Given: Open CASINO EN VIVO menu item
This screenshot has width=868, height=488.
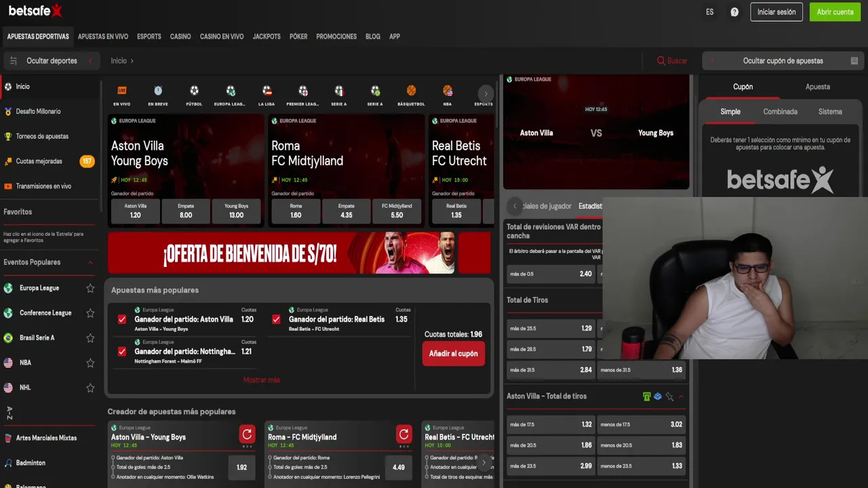Looking at the screenshot, I should pyautogui.click(x=222, y=37).
